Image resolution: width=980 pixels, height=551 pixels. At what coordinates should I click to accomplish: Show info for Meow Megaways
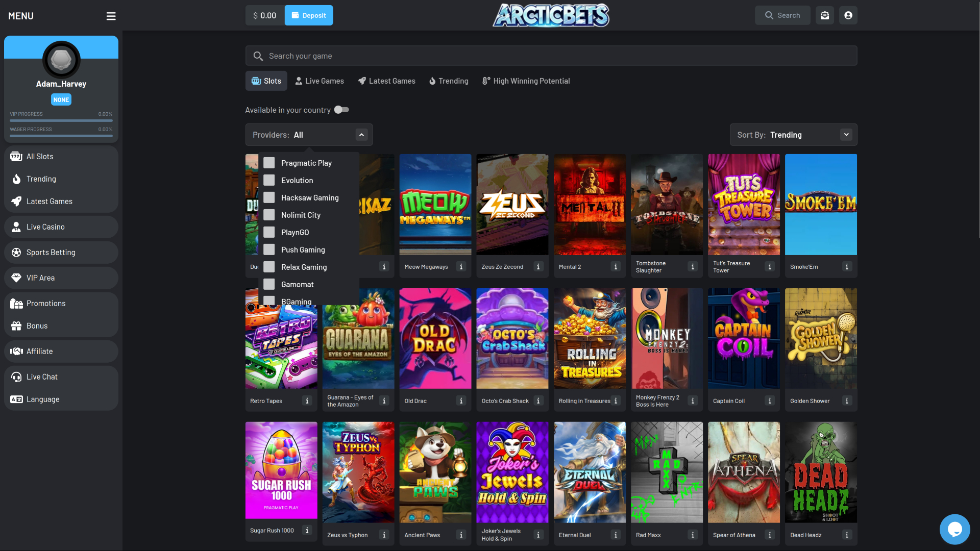coord(461,267)
